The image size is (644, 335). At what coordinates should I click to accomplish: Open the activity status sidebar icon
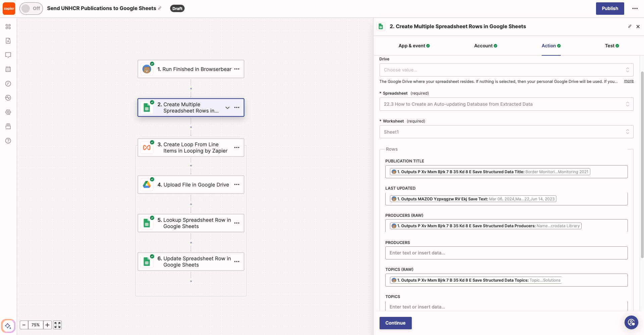8,98
